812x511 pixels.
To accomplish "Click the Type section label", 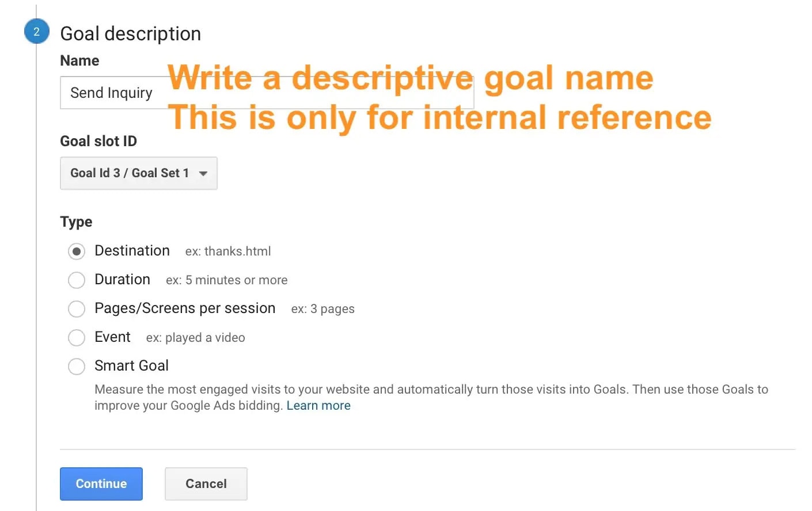I will [76, 222].
